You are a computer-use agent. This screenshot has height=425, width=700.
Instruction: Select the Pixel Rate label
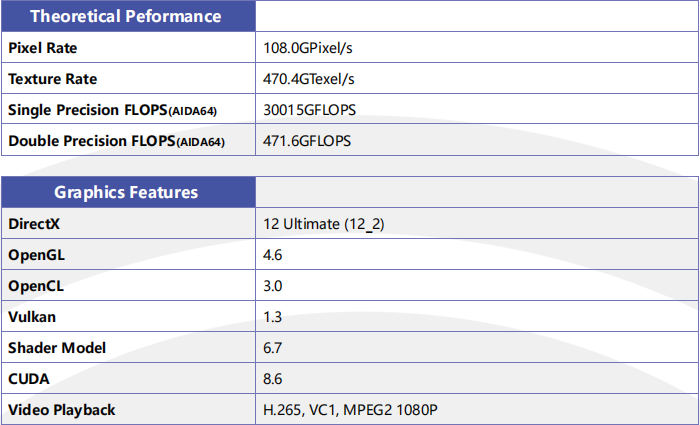(x=43, y=48)
